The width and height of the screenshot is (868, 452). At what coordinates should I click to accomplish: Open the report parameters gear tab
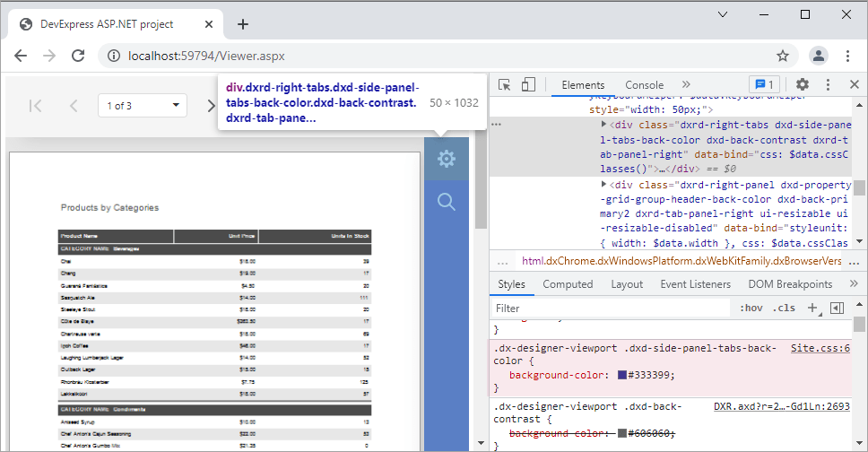click(447, 159)
